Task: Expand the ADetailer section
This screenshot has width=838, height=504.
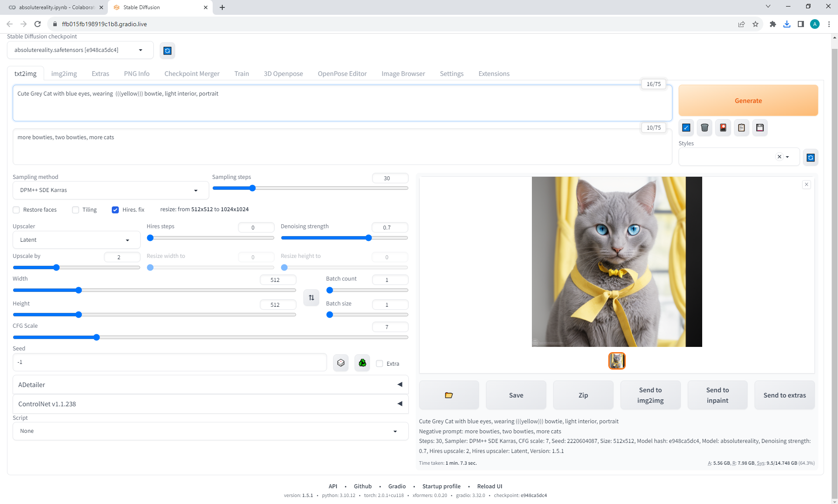Action: [210, 385]
